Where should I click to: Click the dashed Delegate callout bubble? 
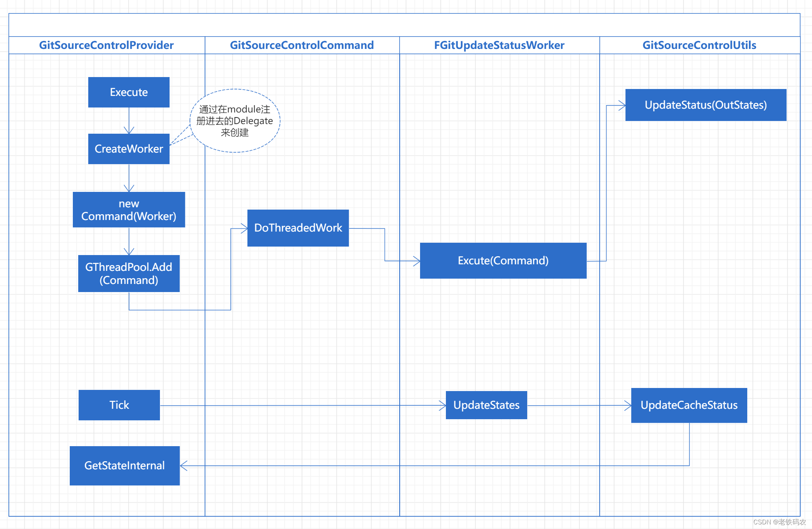(235, 121)
